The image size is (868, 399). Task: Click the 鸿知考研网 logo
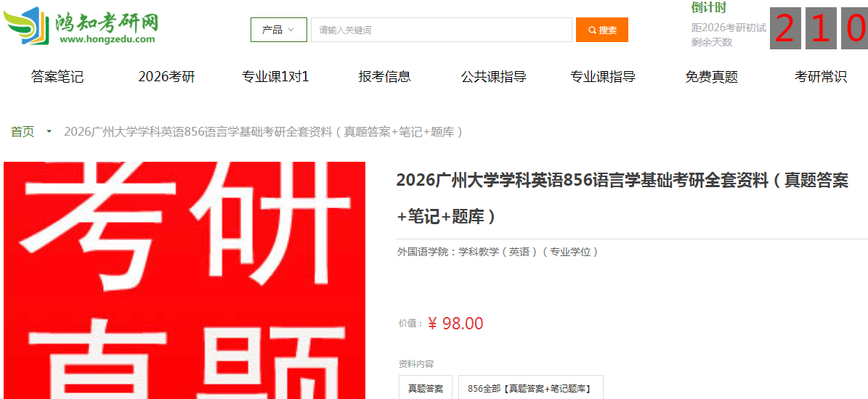click(x=81, y=25)
